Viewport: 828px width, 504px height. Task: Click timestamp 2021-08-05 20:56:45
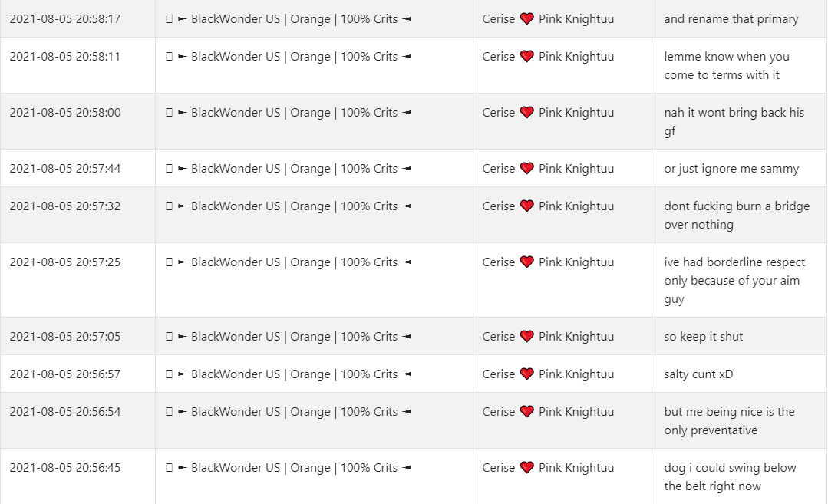click(65, 468)
